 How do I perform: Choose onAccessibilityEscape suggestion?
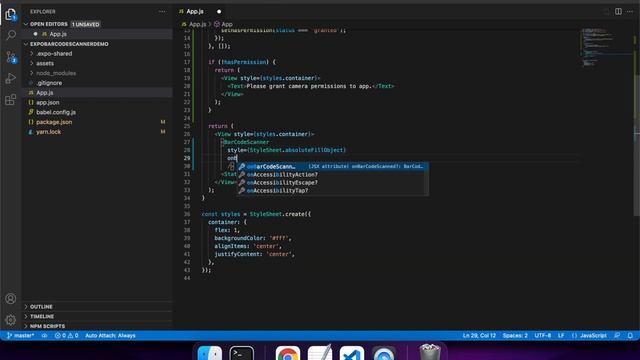pos(333,182)
